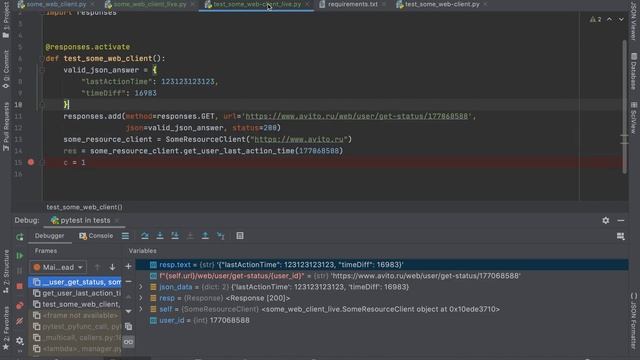Viewport: 640px width, 360px height.
Task: Mute all breakpoints
Action: tap(20, 321)
